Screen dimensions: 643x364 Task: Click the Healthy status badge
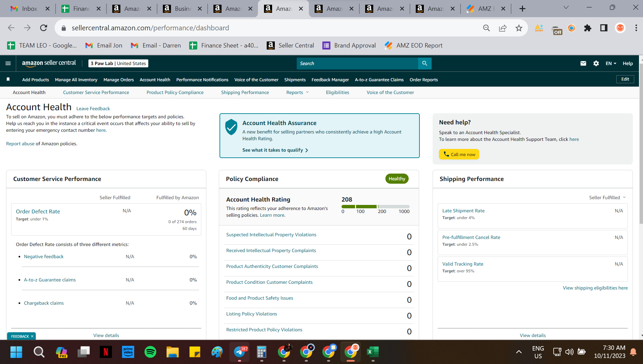point(397,179)
